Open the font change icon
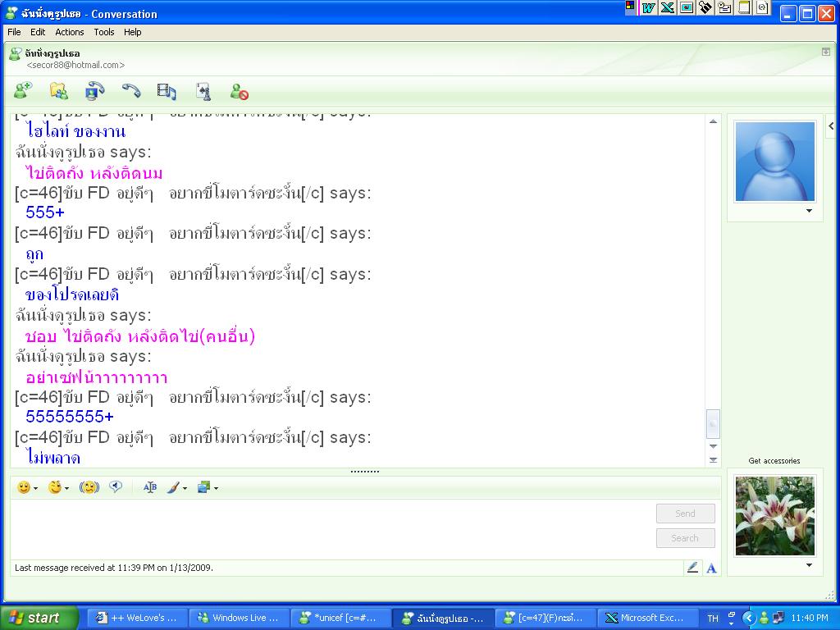Viewport: 840px width, 630px height. coord(150,487)
